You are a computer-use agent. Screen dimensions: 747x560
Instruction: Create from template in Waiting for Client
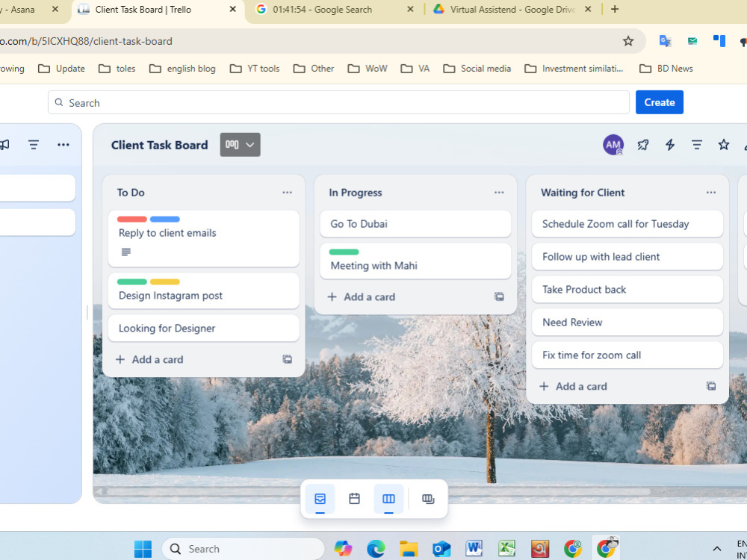tap(711, 386)
